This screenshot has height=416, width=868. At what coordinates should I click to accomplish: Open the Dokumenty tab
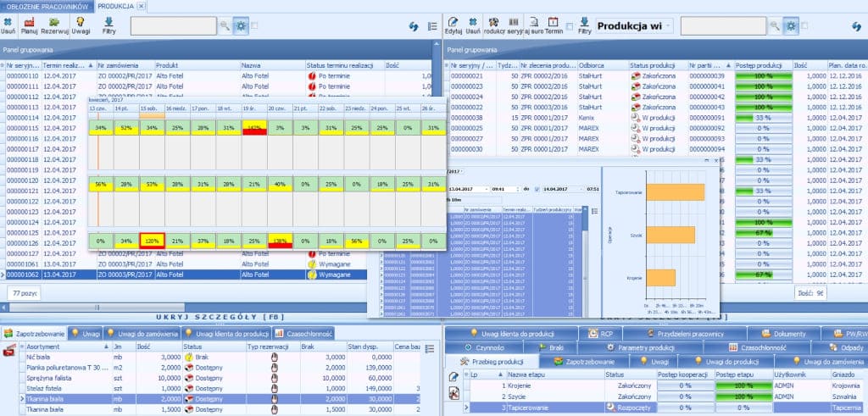click(784, 334)
